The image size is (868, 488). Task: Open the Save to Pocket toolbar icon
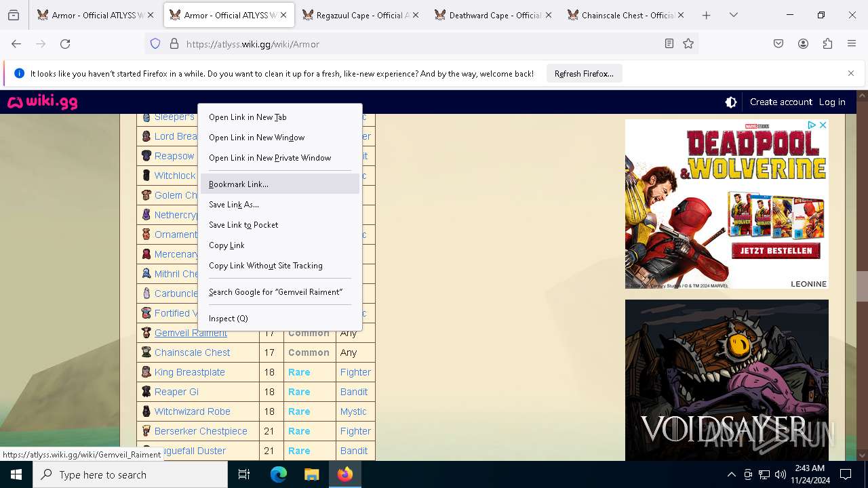778,43
